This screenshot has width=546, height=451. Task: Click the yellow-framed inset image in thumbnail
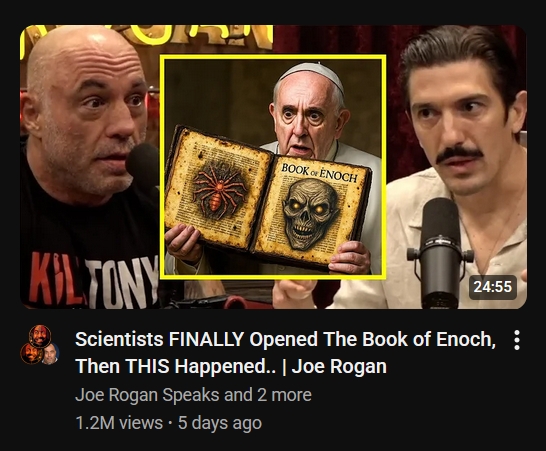click(x=273, y=167)
